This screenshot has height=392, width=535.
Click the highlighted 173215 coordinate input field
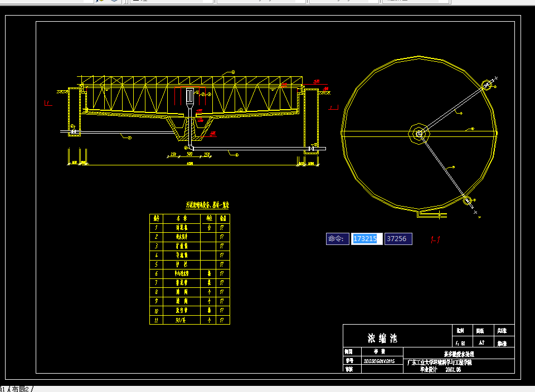coord(367,239)
